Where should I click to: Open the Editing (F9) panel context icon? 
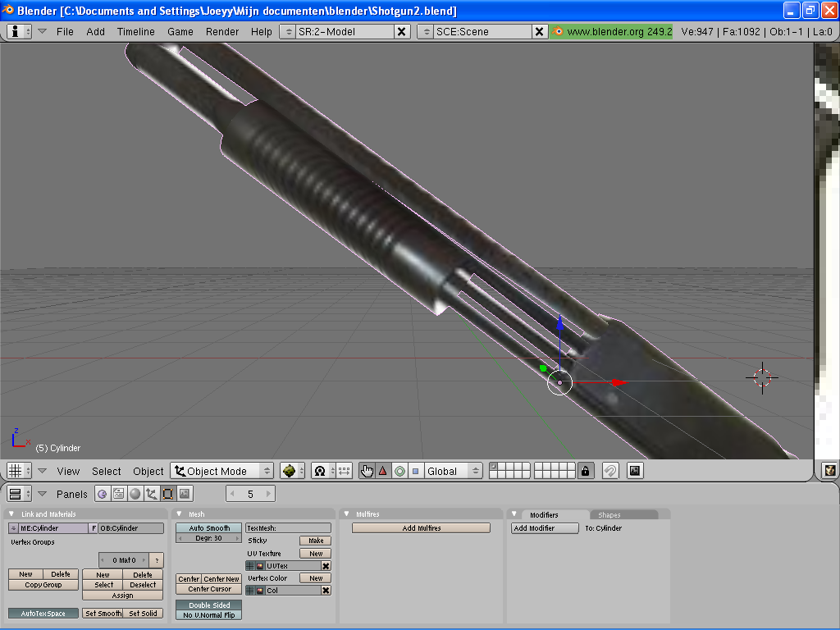[168, 494]
